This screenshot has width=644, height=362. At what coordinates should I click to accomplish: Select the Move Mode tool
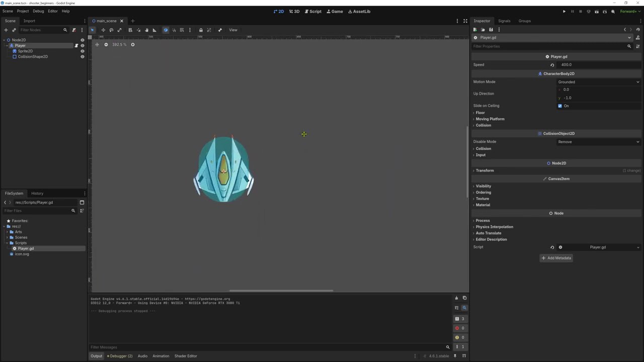[x=103, y=30]
